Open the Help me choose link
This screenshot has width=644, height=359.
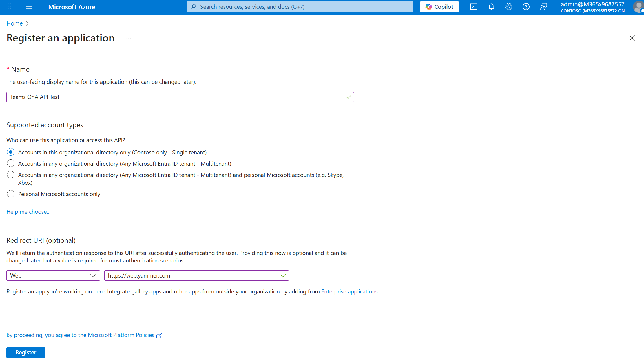pyautogui.click(x=28, y=212)
